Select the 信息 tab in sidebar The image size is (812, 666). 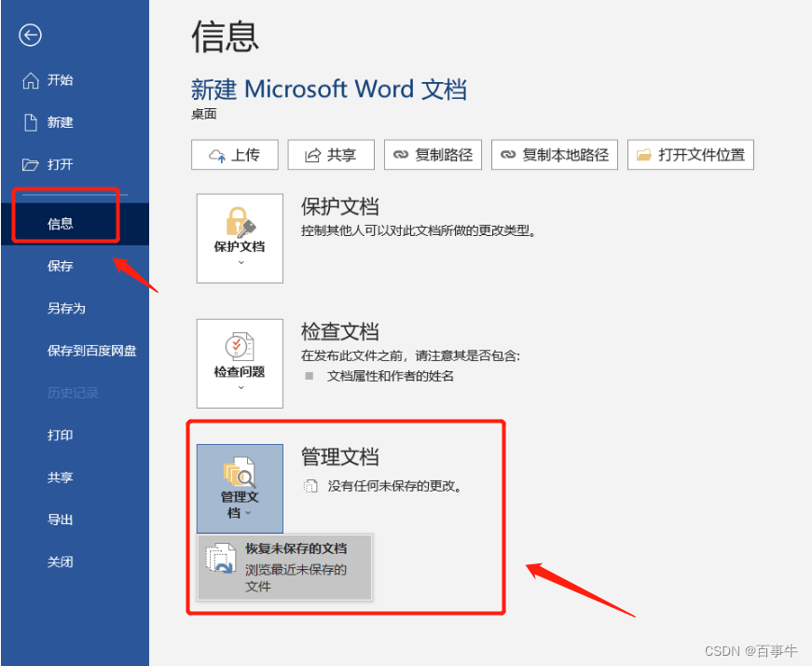pyautogui.click(x=76, y=224)
